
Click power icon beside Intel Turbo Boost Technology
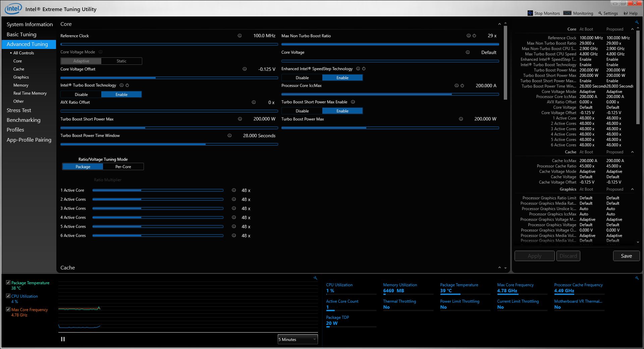(127, 85)
